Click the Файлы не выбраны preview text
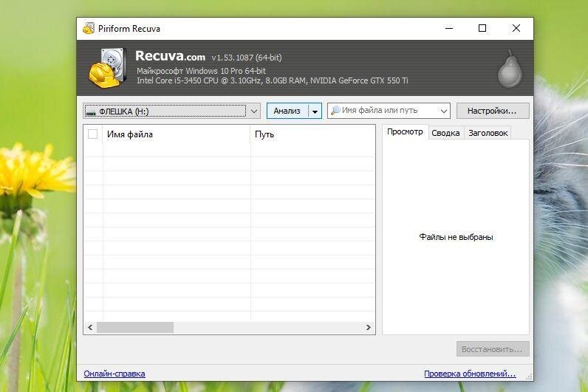 click(x=456, y=237)
